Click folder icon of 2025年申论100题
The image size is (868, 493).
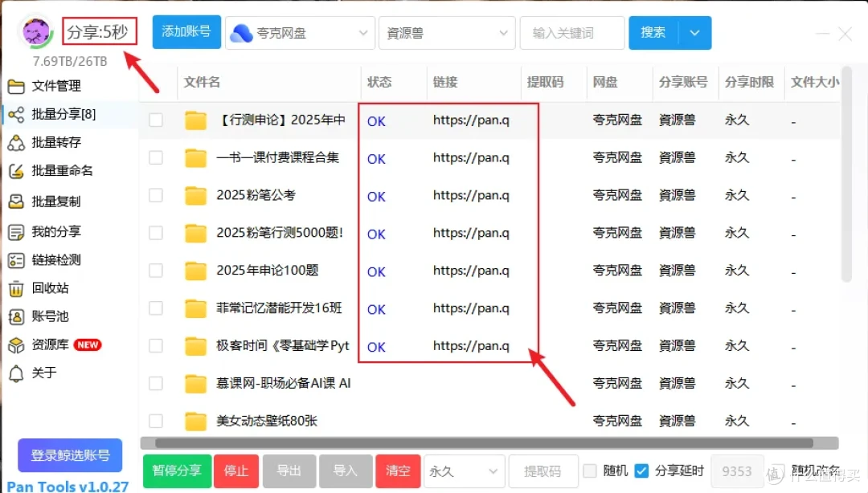click(x=195, y=271)
